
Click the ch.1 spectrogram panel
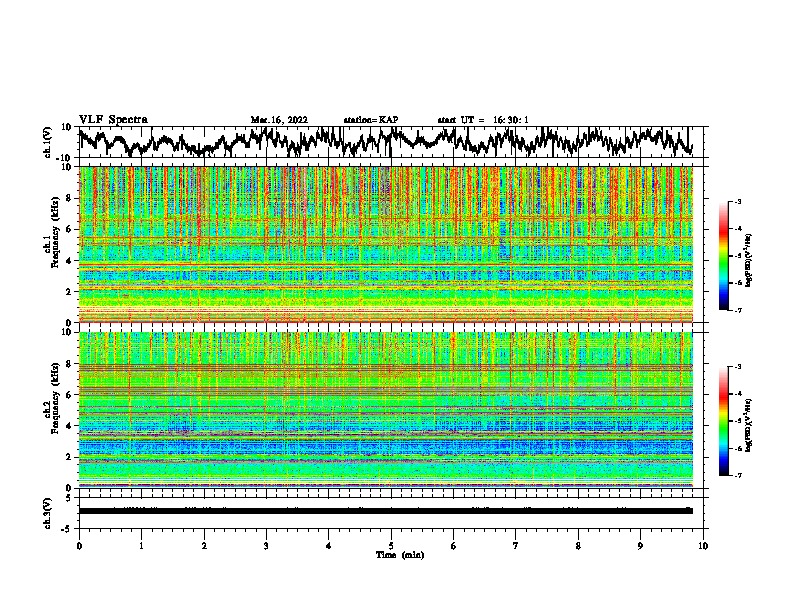pyautogui.click(x=386, y=244)
